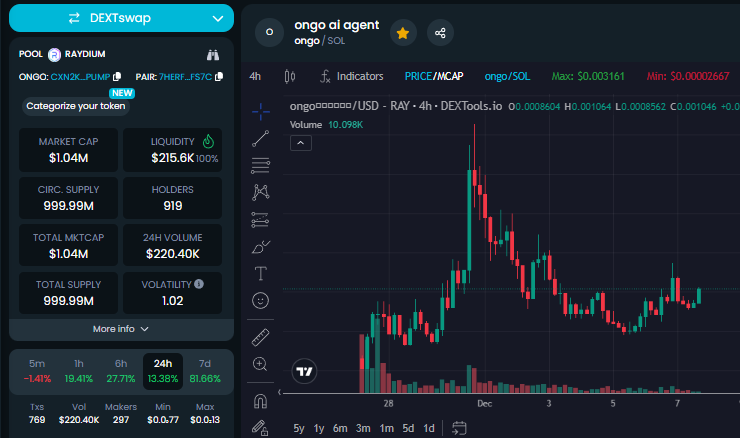
Task: Select the crosshair cursor tool
Action: click(x=261, y=112)
